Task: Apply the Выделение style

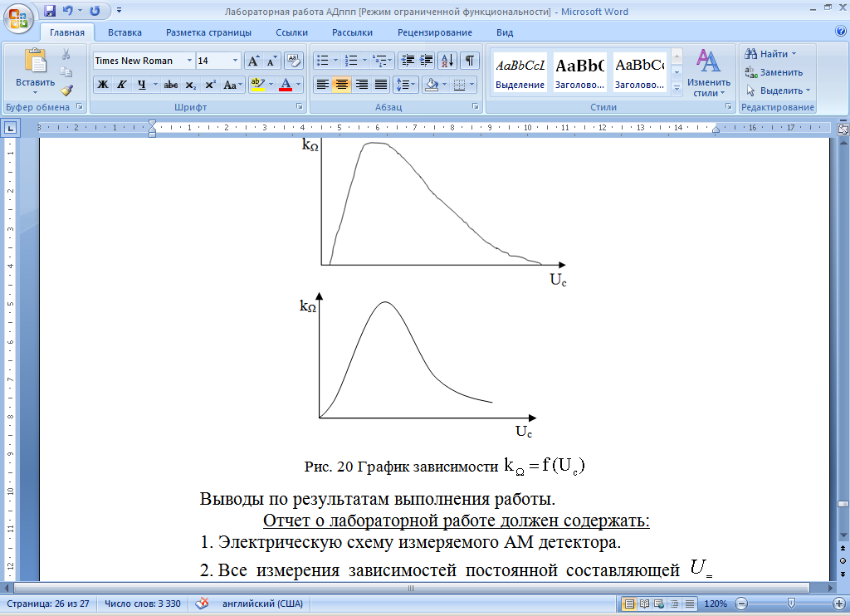Action: [x=520, y=73]
